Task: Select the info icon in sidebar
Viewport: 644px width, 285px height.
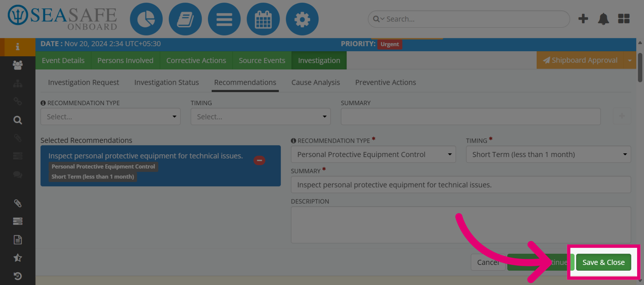Action: click(17, 47)
